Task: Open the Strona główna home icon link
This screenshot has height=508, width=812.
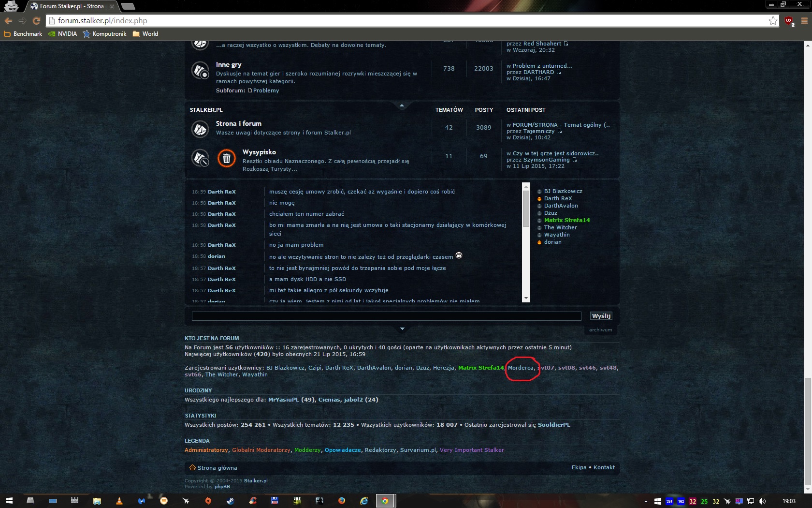Action: [x=192, y=468]
